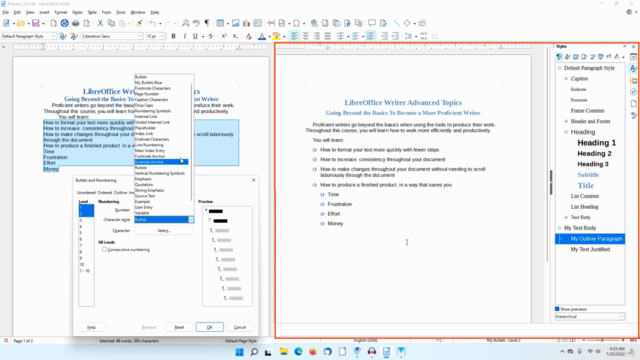This screenshot has height=360, width=640.
Task: Set Align Left paragraph alignment
Action: 295,36
